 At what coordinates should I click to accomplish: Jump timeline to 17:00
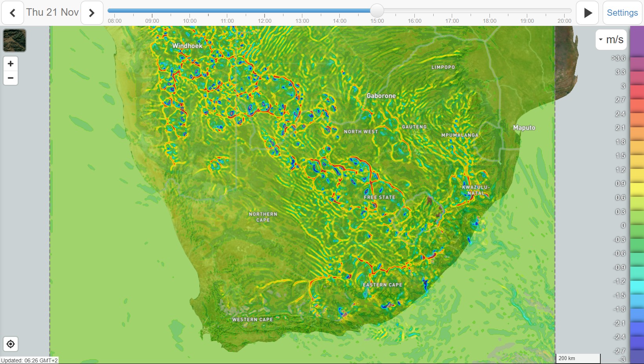(x=452, y=21)
